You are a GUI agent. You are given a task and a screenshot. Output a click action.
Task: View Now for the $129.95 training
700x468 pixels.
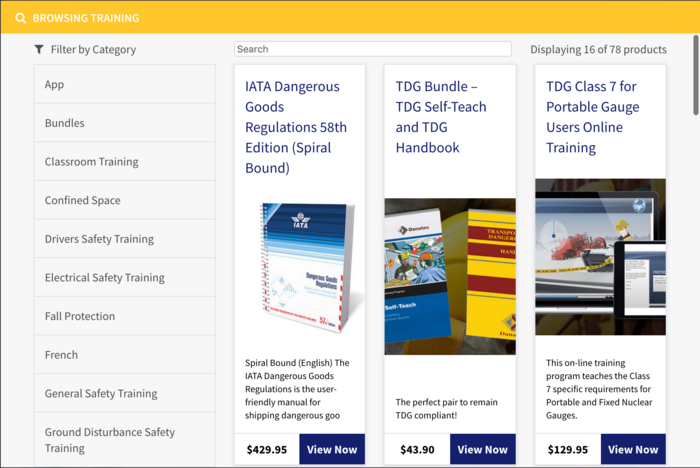633,449
